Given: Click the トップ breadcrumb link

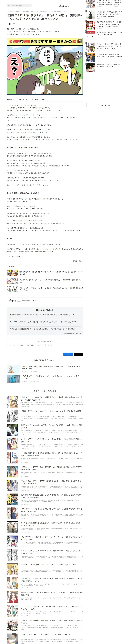Looking at the screenshot, I should point(8,11).
